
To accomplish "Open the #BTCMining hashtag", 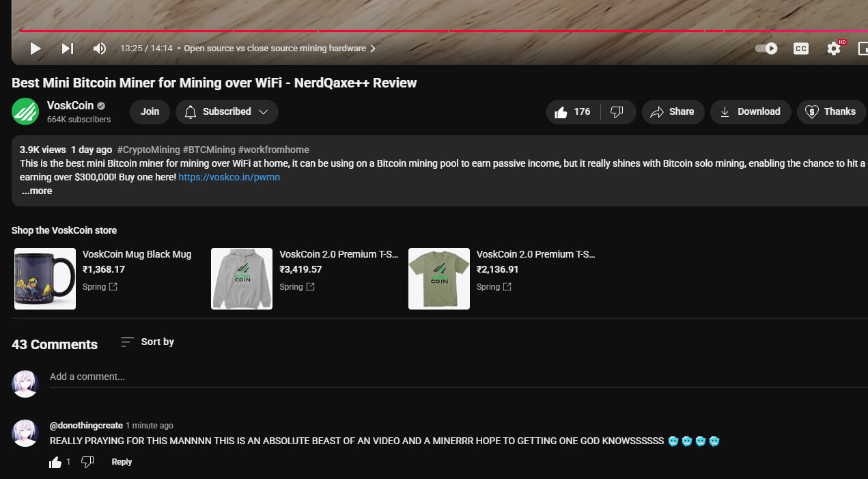I will click(x=209, y=150).
